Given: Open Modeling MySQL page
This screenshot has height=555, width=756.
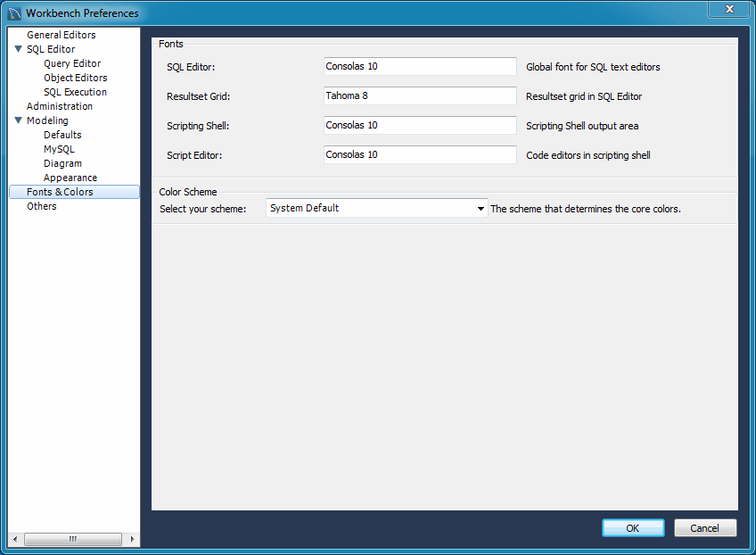Looking at the screenshot, I should (x=60, y=149).
